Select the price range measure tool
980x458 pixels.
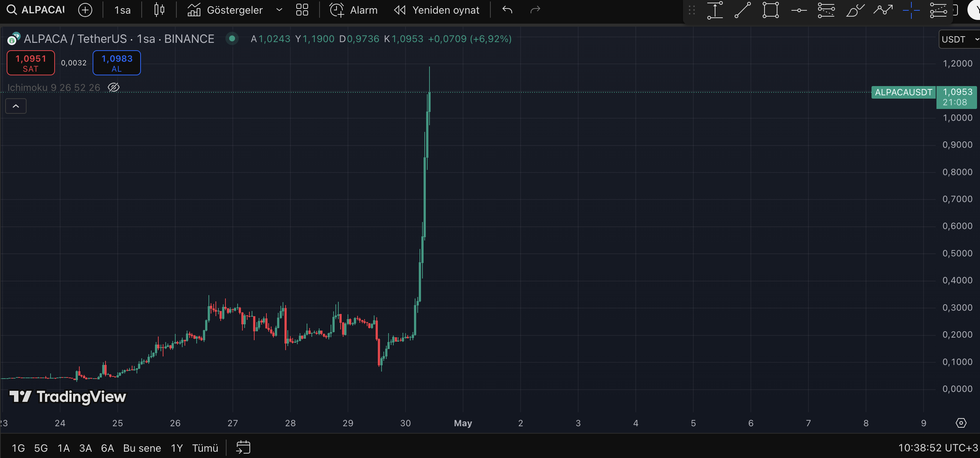[x=715, y=10]
